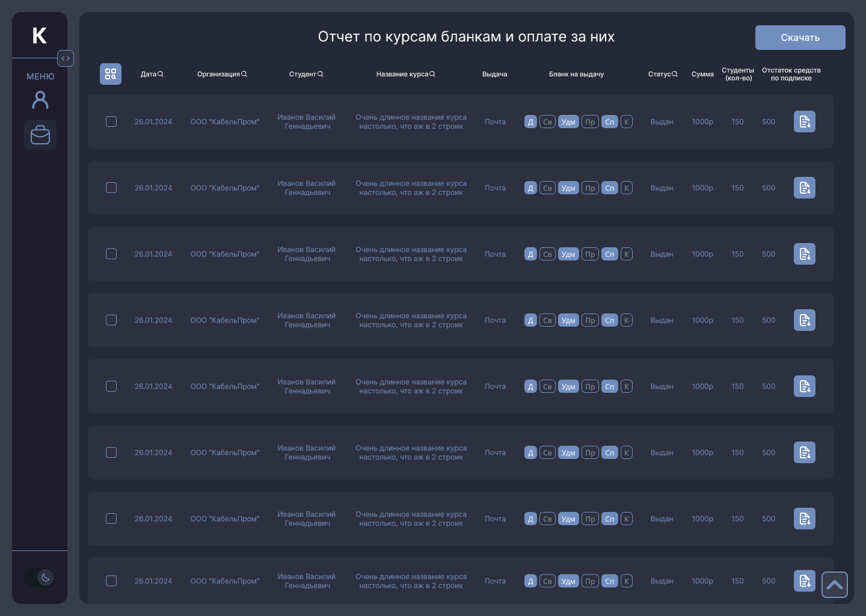The image size is (866, 616).
Task: Open the Организация column filter
Action: [x=244, y=74]
